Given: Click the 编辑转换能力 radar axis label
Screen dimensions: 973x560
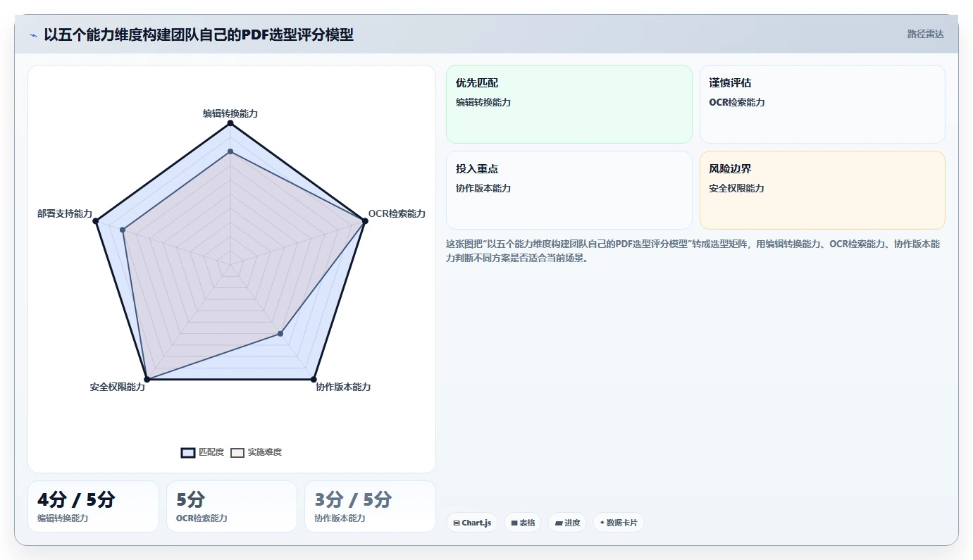Looking at the screenshot, I should coord(230,113).
